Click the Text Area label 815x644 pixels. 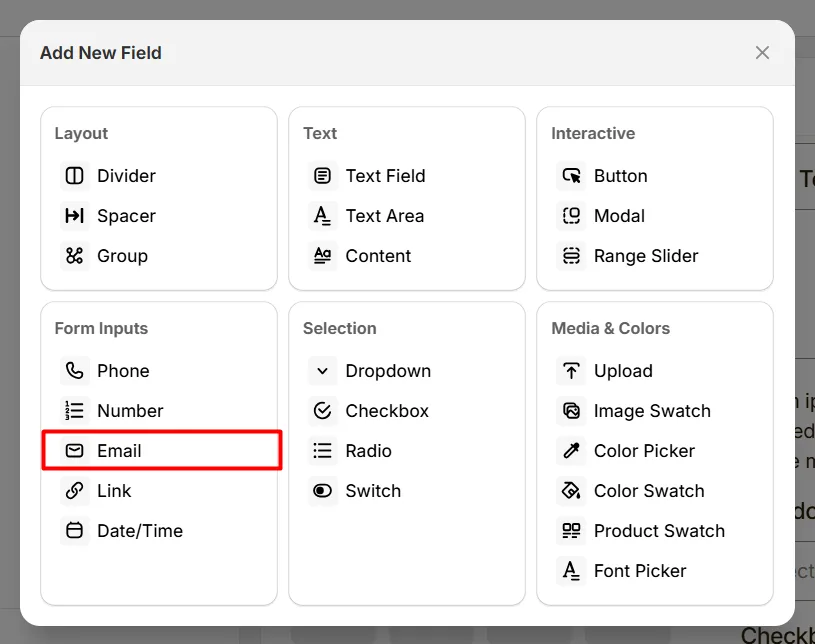385,216
